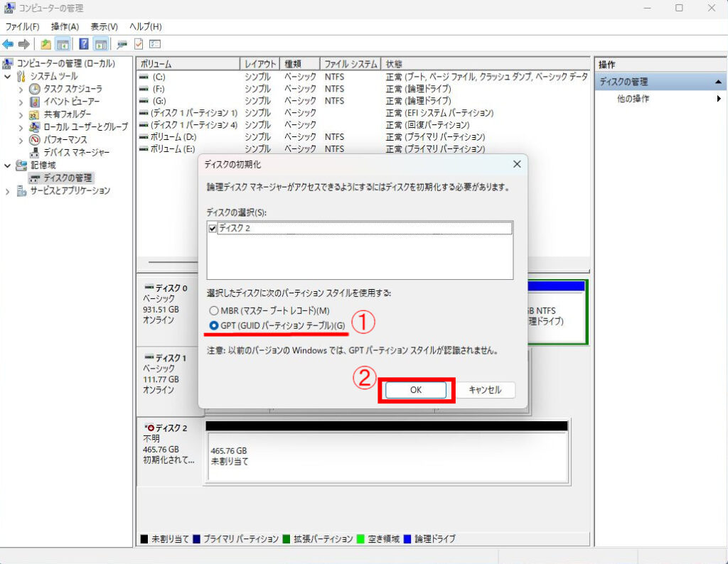
Task: Expand the サービスとアプリケーション node
Action: click(7, 191)
